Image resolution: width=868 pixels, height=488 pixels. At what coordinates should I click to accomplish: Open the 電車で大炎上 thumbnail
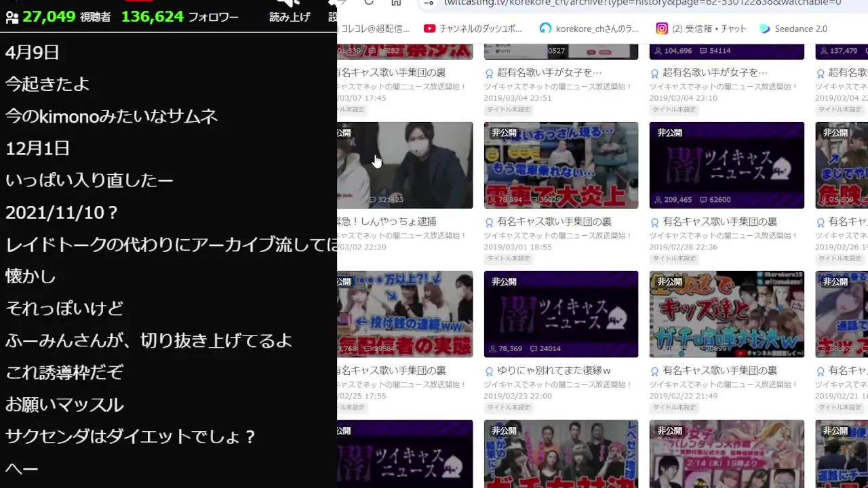coord(561,165)
